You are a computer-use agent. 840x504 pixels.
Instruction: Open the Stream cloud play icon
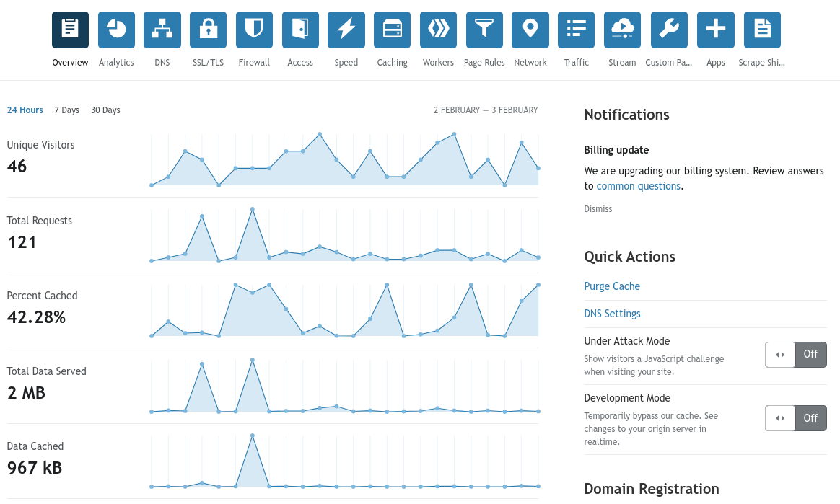[x=623, y=30]
